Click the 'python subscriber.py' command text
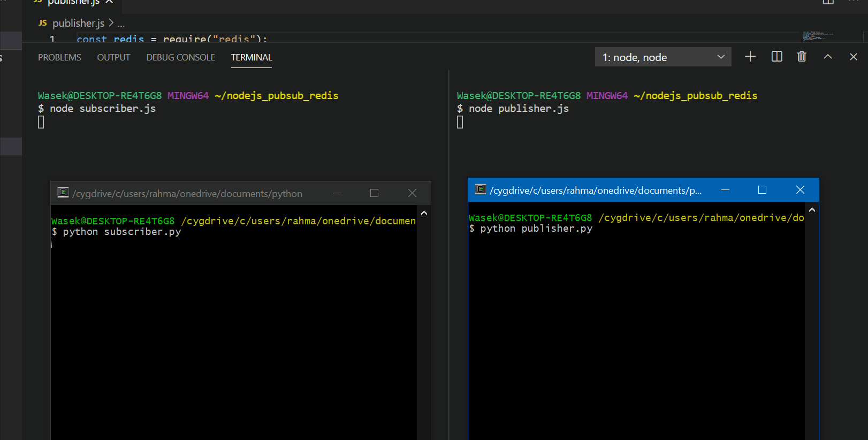Viewport: 868px width, 440px height. click(122, 232)
